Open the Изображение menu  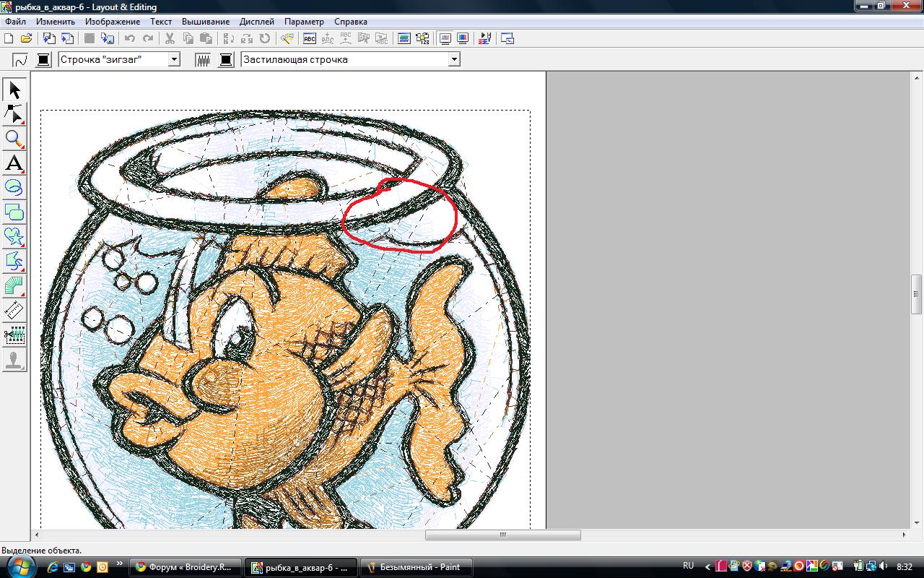pyautogui.click(x=113, y=22)
